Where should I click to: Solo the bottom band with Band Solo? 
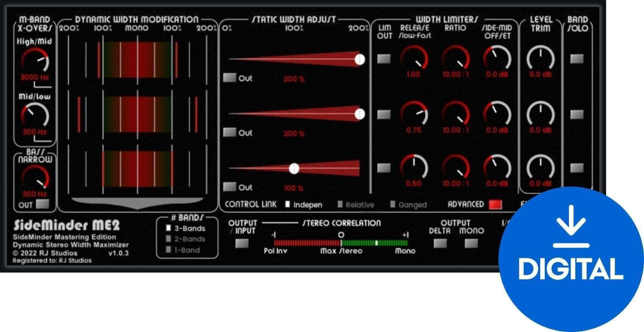pos(577,168)
